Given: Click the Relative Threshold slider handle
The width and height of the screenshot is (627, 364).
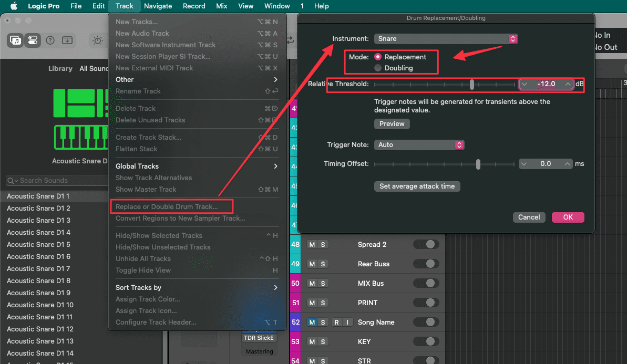Looking at the screenshot, I should [x=472, y=84].
